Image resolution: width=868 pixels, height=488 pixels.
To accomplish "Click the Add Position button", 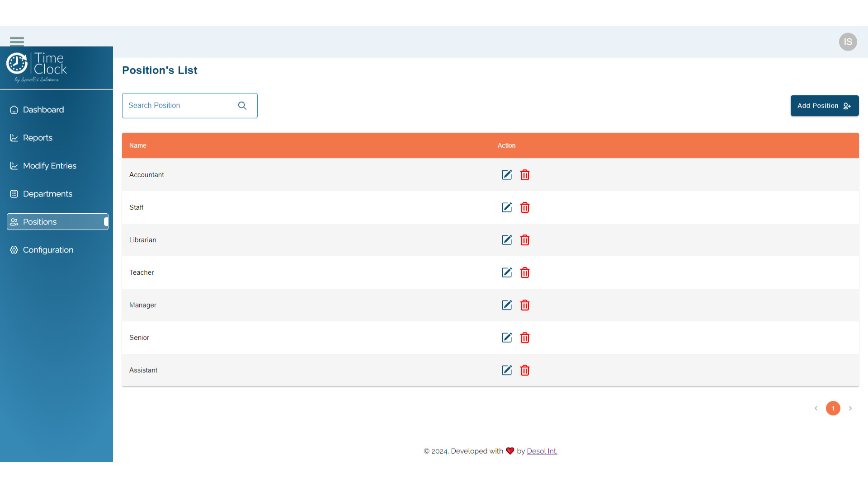I will coord(824,106).
